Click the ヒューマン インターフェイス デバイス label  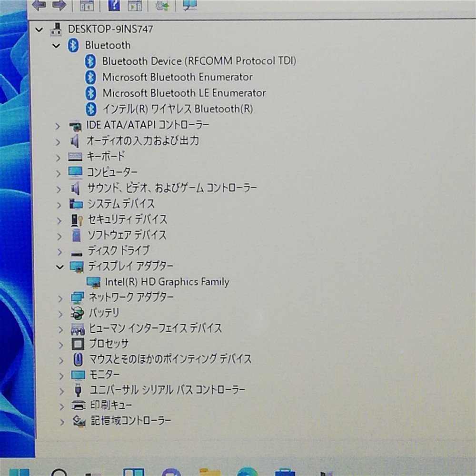pyautogui.click(x=156, y=328)
